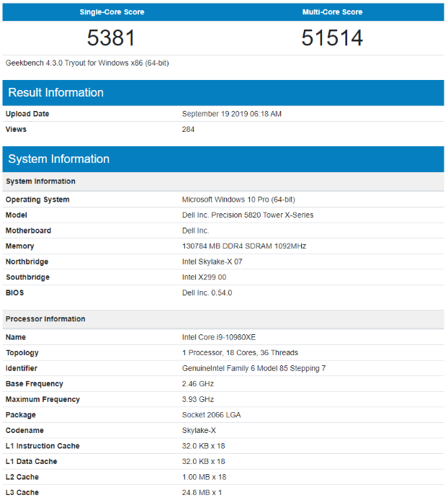Screen dimensions: 448x500
Task: Click maximum frequency value 3.93 GHz
Action: coord(198,400)
